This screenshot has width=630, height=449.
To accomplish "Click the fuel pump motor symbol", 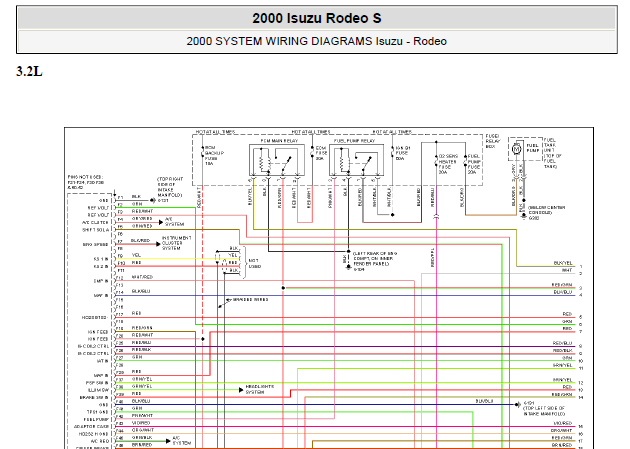I will point(517,149).
